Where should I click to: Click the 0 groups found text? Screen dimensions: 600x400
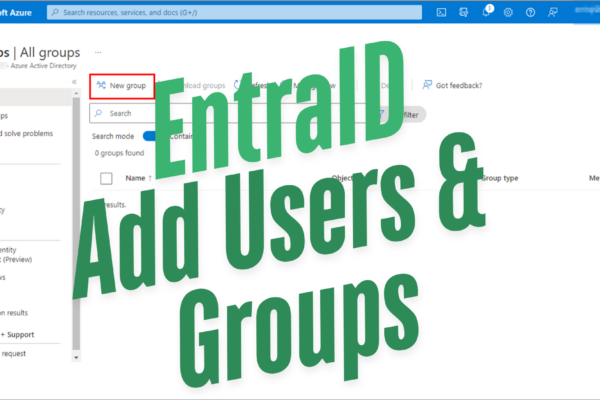tap(119, 153)
